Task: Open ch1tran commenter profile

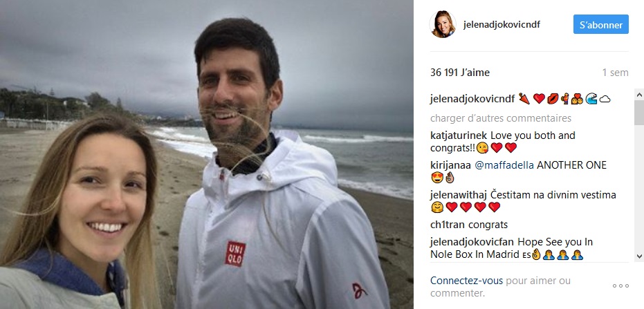Action: [448, 225]
